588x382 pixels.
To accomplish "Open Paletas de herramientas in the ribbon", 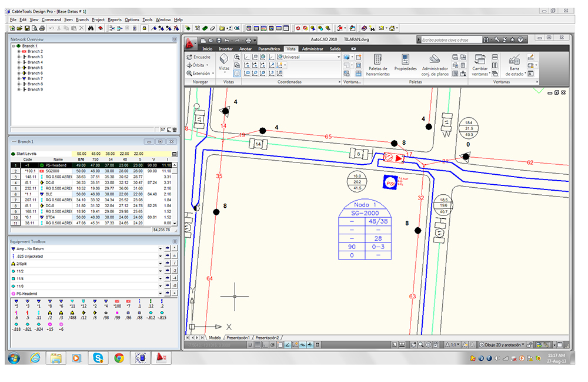I will point(377,62).
